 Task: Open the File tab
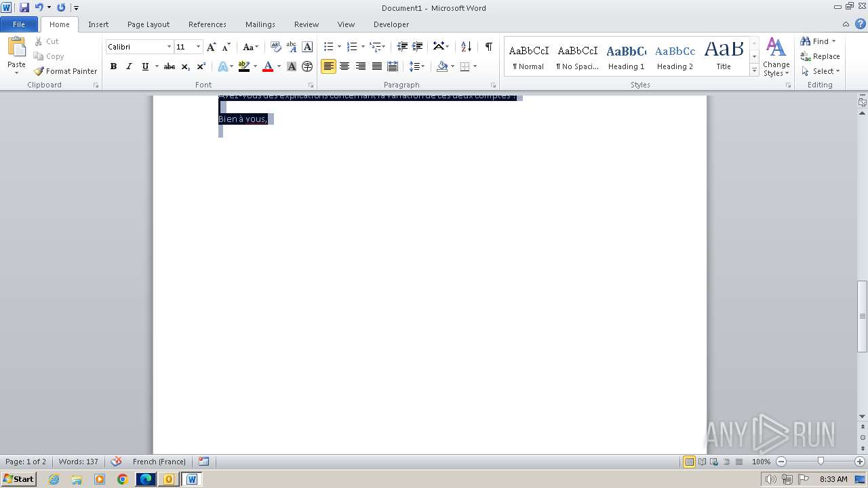coord(19,24)
